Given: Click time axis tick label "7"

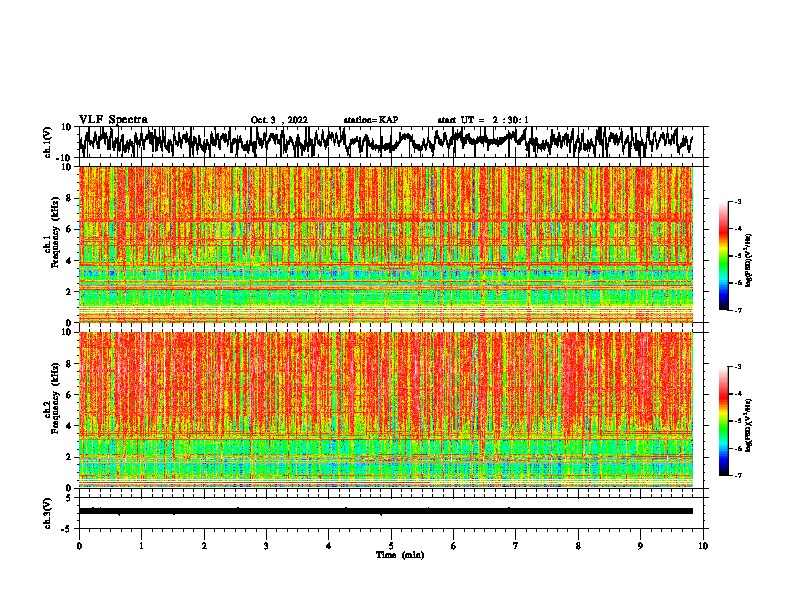Looking at the screenshot, I should (516, 546).
